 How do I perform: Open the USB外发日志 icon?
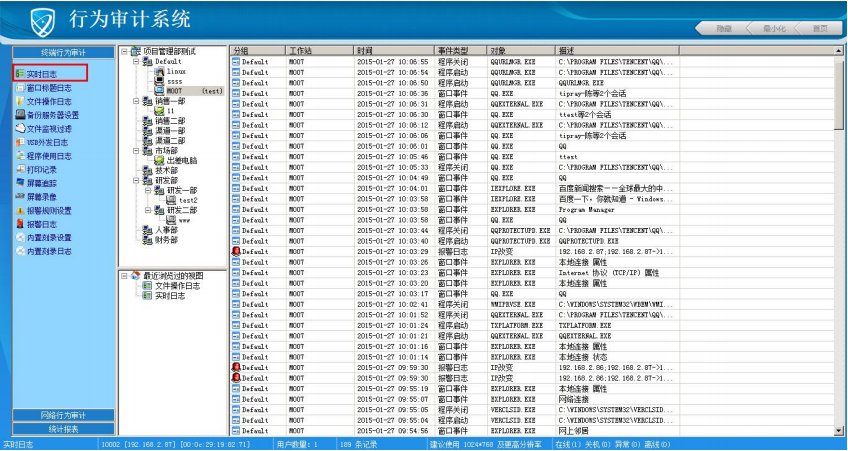[20, 142]
